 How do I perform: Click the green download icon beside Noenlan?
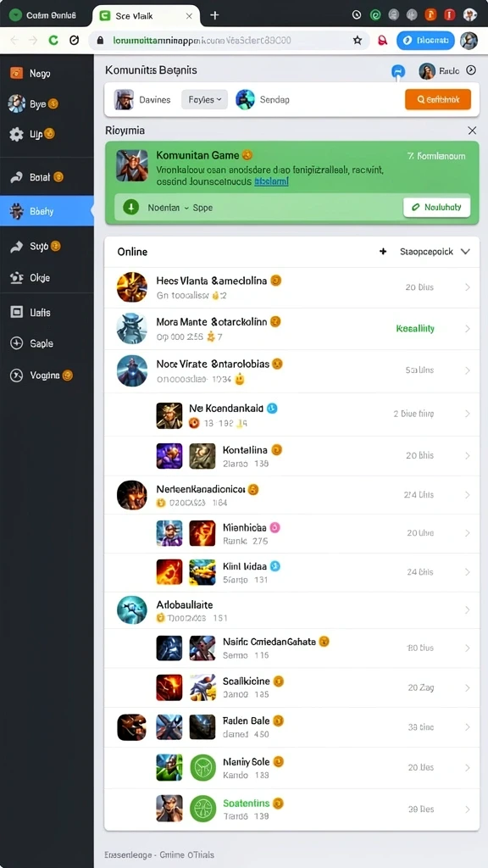(130, 208)
